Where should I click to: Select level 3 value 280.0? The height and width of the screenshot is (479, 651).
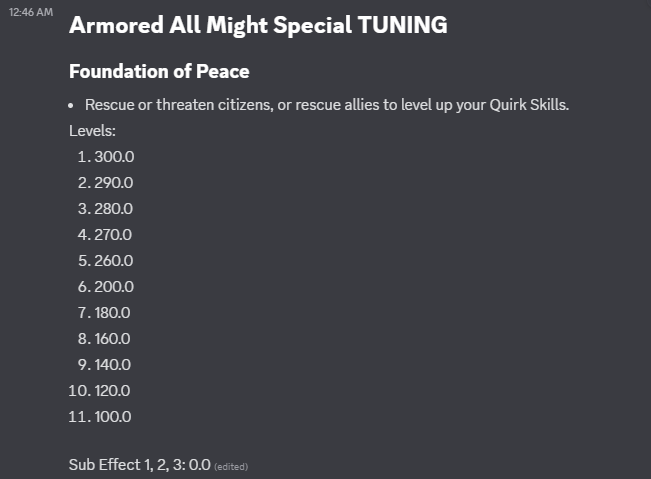113,209
